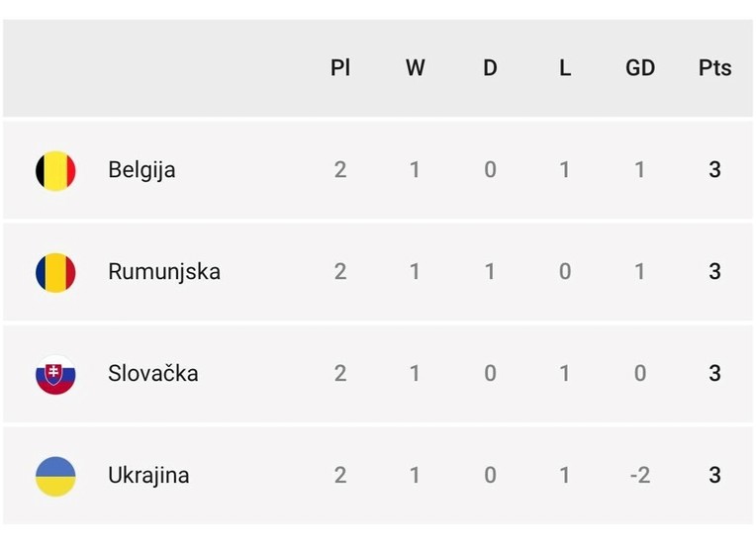
Task: Sort by the GD column header
Action: (640, 68)
